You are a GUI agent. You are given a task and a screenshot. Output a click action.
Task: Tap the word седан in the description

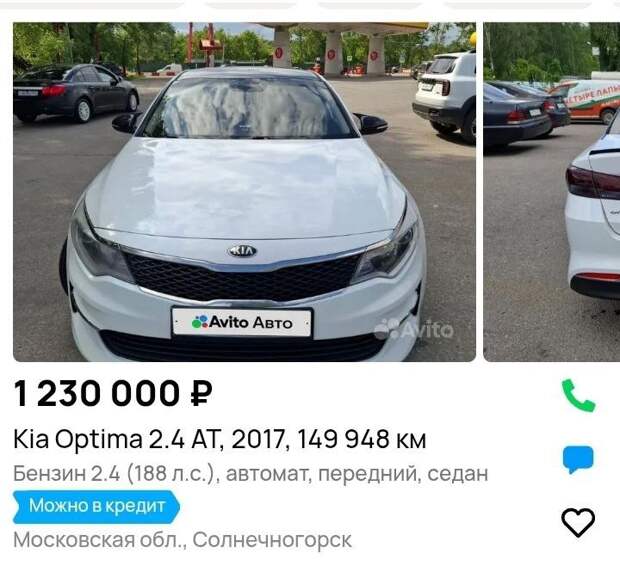[457, 474]
